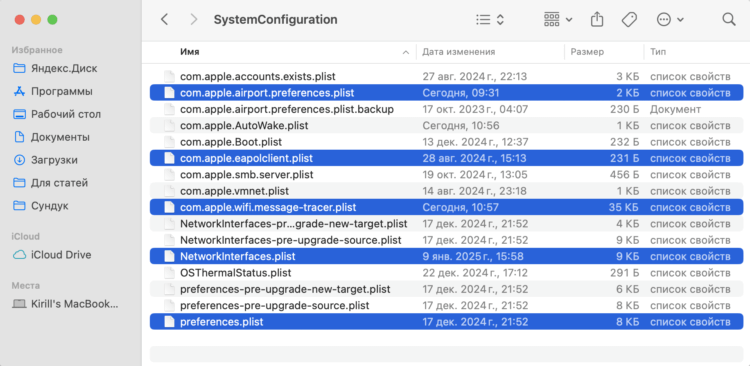Click date 9 янв. 2025 г., 15:58
Viewport: 750px width, 366px height.
point(473,256)
